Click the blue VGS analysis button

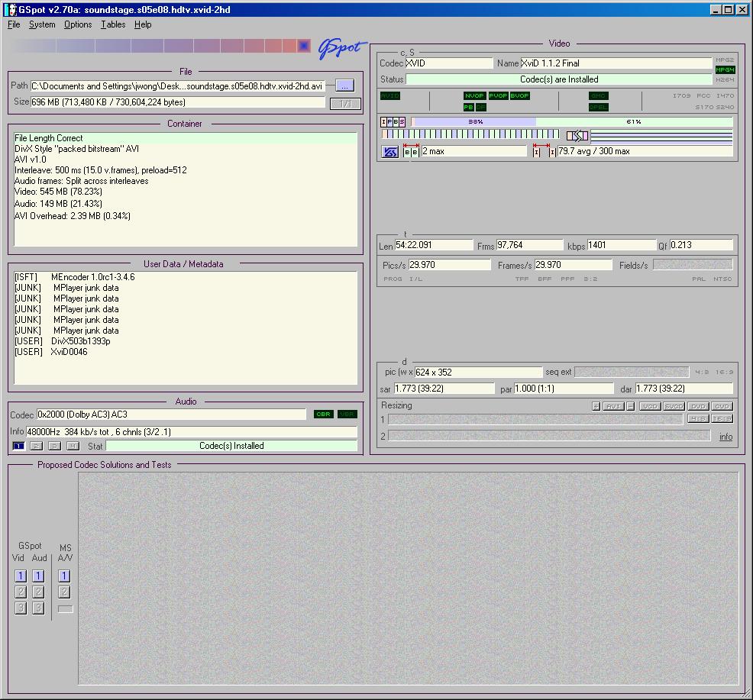click(x=390, y=152)
